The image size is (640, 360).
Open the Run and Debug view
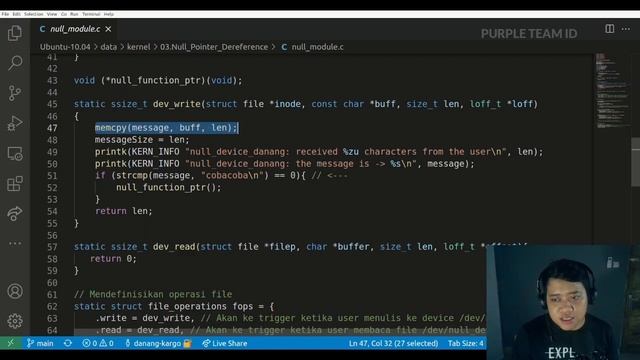[15, 123]
